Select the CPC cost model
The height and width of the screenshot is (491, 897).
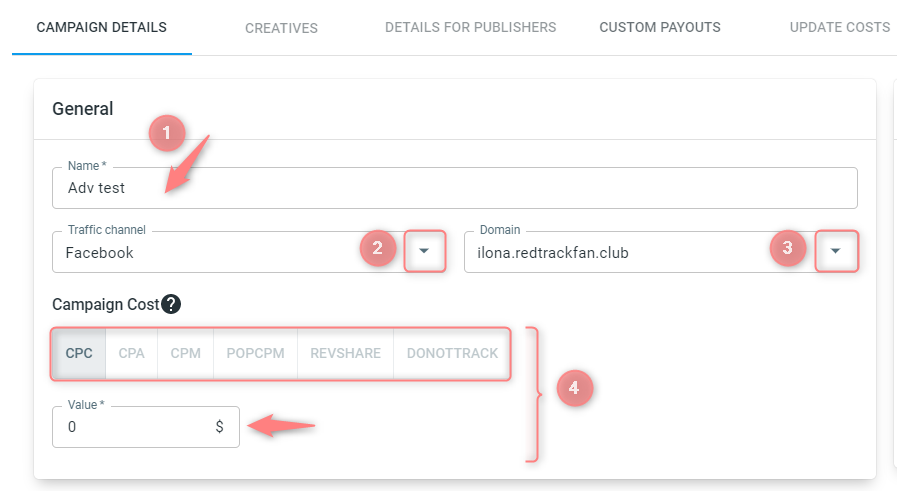click(79, 354)
